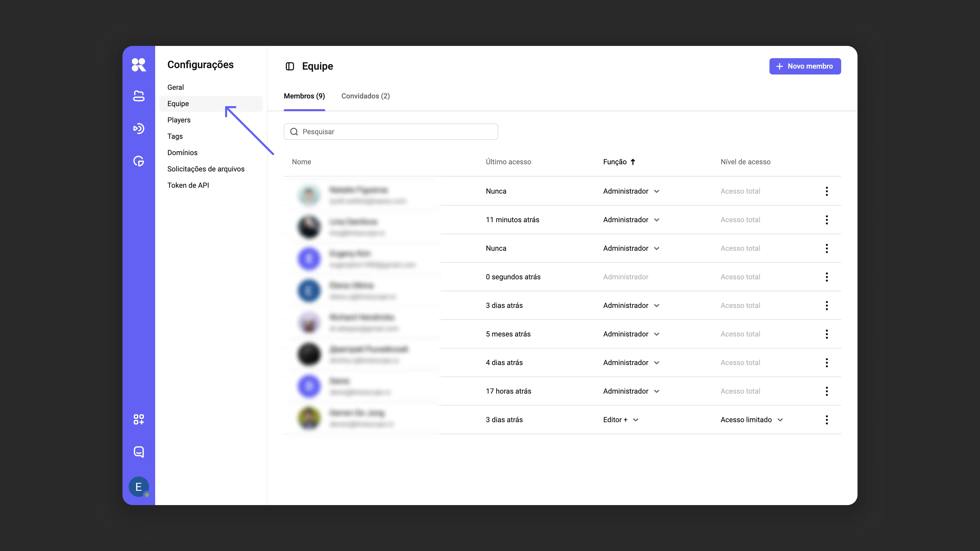Open Domínios settings section

point(182,153)
